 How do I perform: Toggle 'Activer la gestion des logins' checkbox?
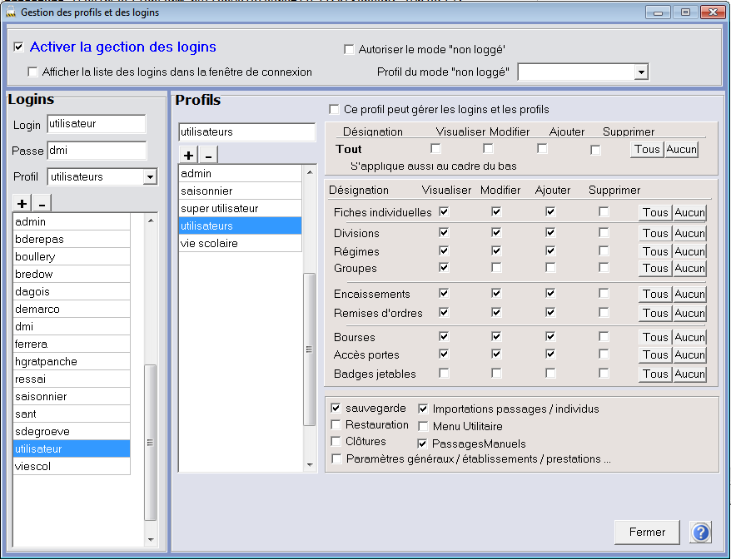[18, 48]
